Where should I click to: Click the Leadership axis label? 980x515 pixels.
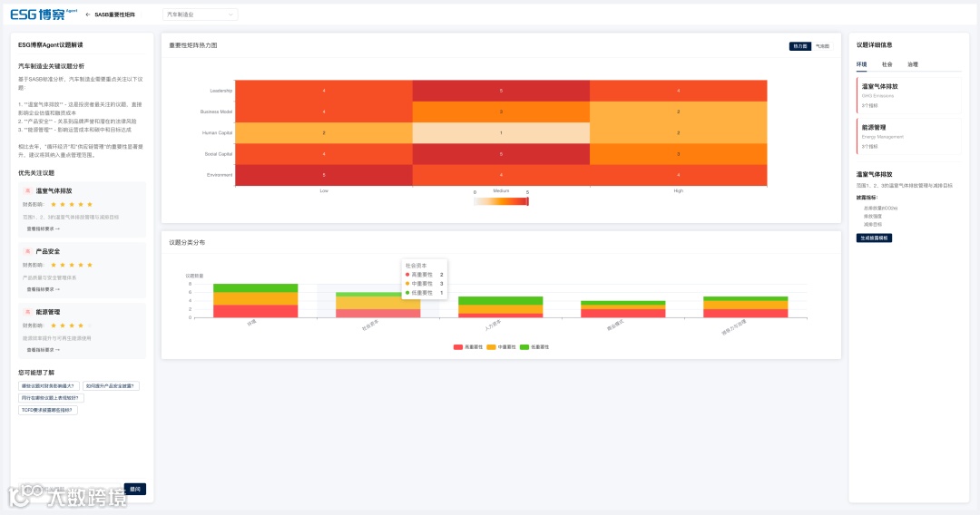click(220, 91)
